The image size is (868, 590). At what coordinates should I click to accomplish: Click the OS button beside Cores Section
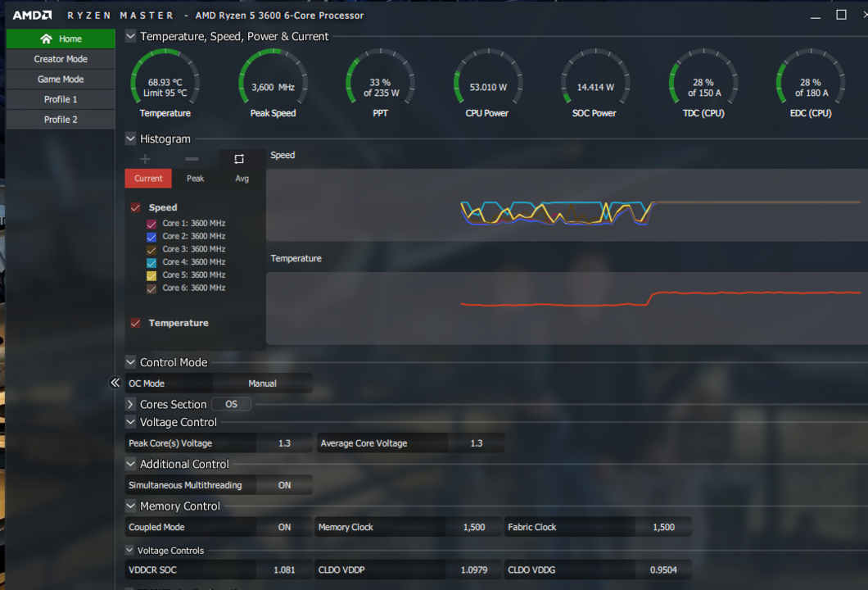click(232, 404)
